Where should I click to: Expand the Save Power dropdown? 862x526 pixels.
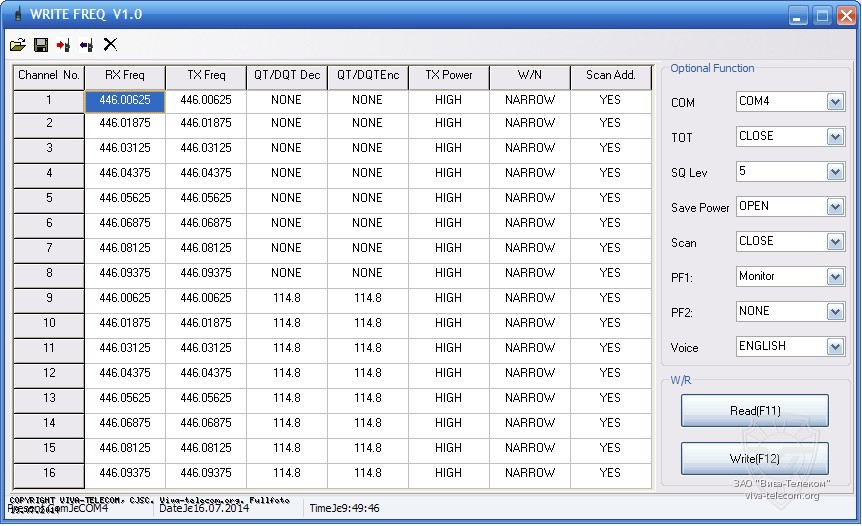tap(835, 207)
